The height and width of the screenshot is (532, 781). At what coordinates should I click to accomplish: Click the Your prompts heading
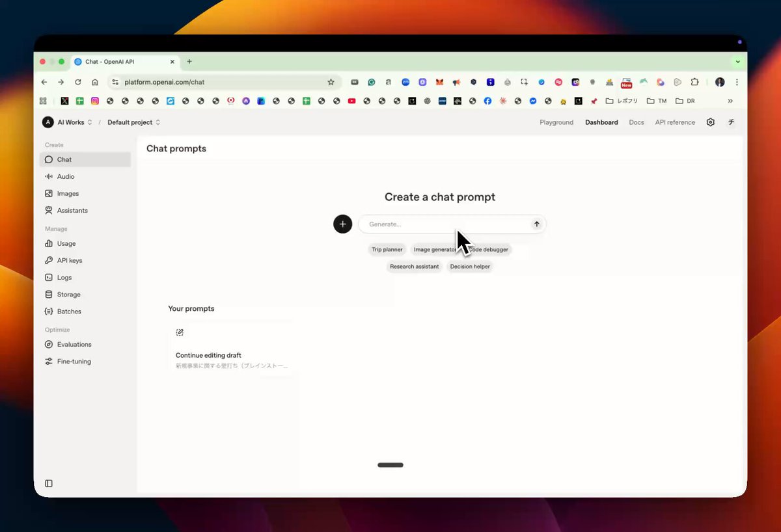click(x=191, y=308)
